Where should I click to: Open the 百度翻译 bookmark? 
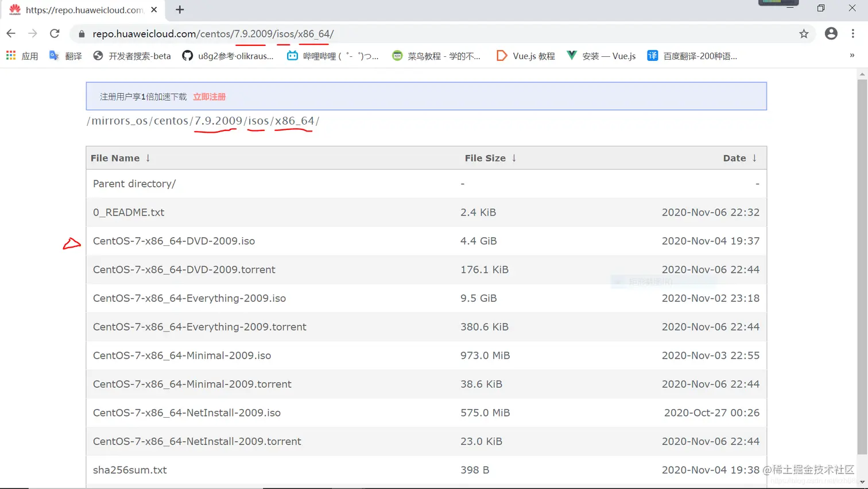(x=692, y=56)
